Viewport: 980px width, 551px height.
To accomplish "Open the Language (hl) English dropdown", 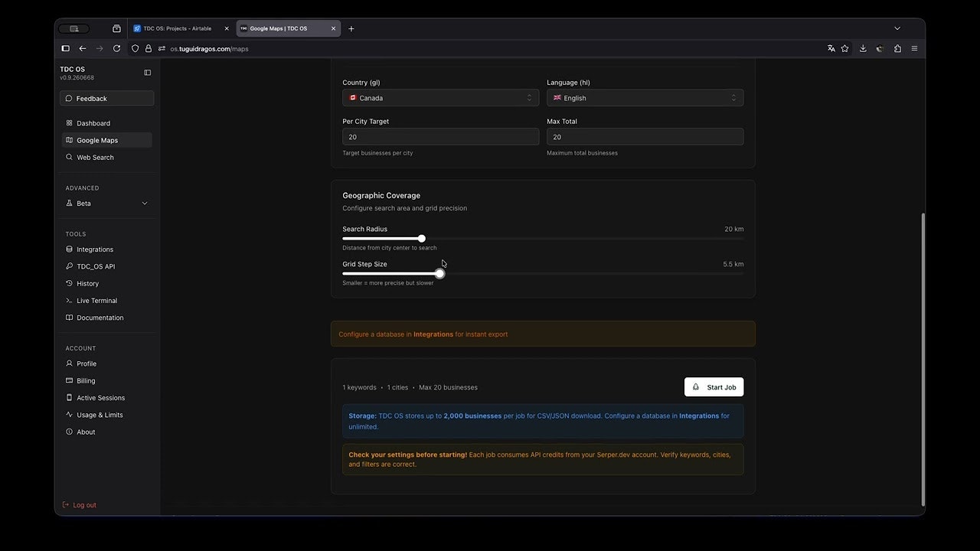I will point(645,98).
